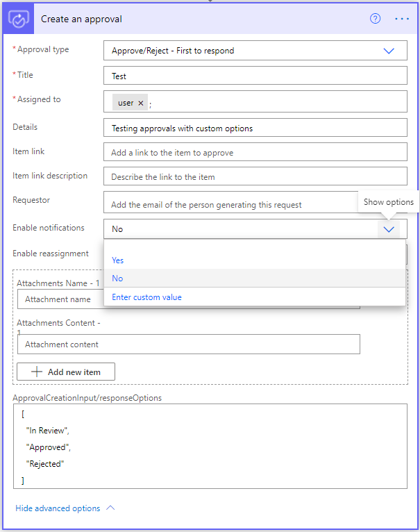
Task: Remove the user tag with the X
Action: point(141,103)
